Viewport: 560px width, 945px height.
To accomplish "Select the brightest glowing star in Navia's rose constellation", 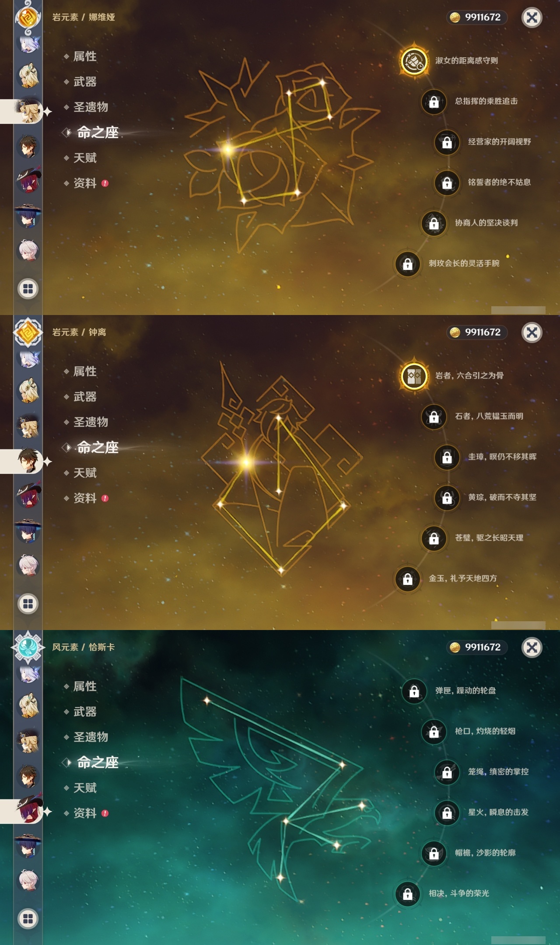I will tap(227, 150).
